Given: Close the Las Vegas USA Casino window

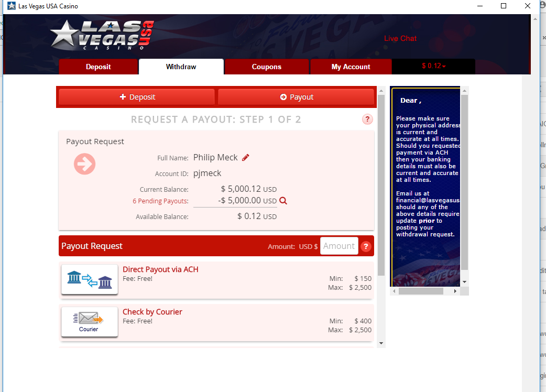Looking at the screenshot, I should 528,6.
